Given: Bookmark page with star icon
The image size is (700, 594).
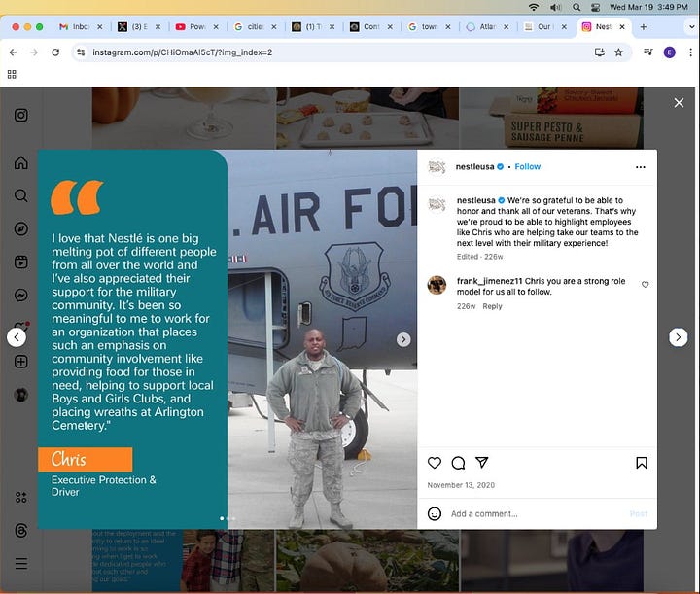Looking at the screenshot, I should tap(618, 52).
